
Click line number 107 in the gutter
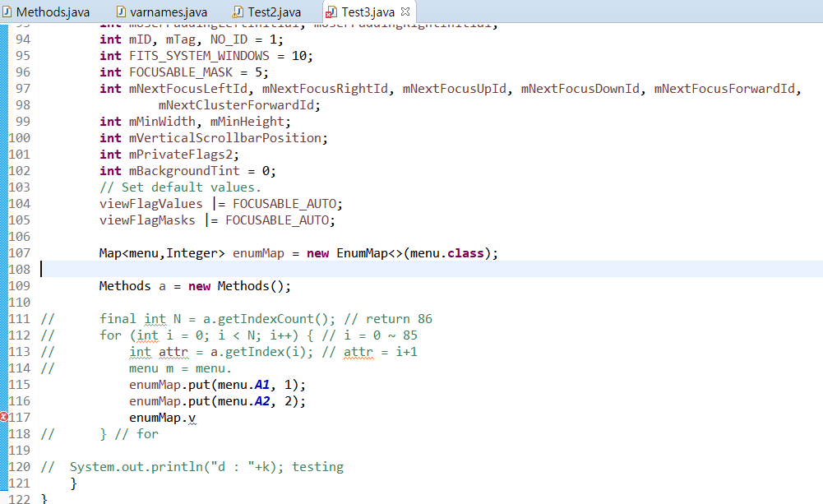click(x=20, y=253)
